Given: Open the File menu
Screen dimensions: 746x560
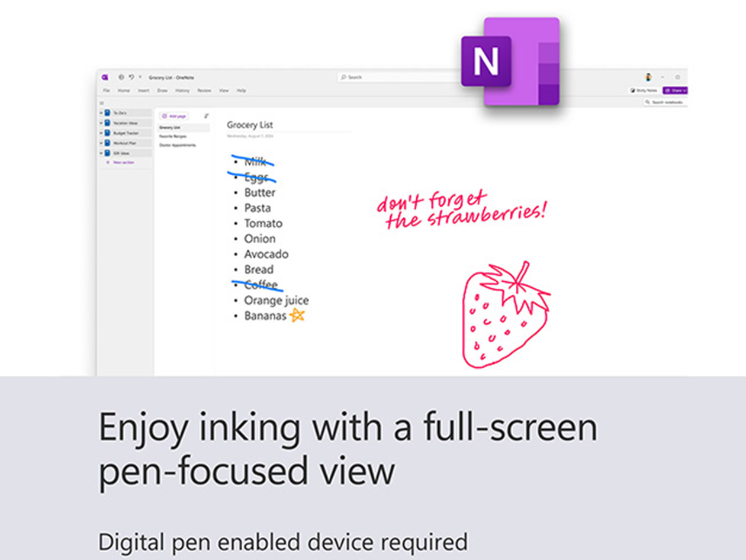Looking at the screenshot, I should 107,91.
